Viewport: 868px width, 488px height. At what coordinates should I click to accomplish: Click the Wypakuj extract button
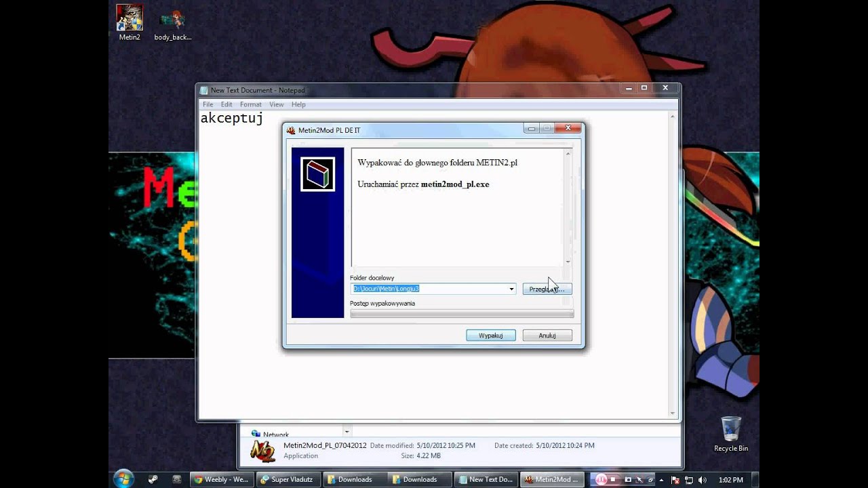[491, 335]
